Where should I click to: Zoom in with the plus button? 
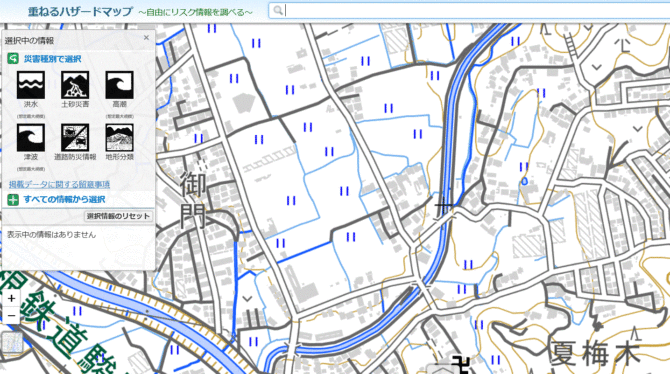point(12,298)
